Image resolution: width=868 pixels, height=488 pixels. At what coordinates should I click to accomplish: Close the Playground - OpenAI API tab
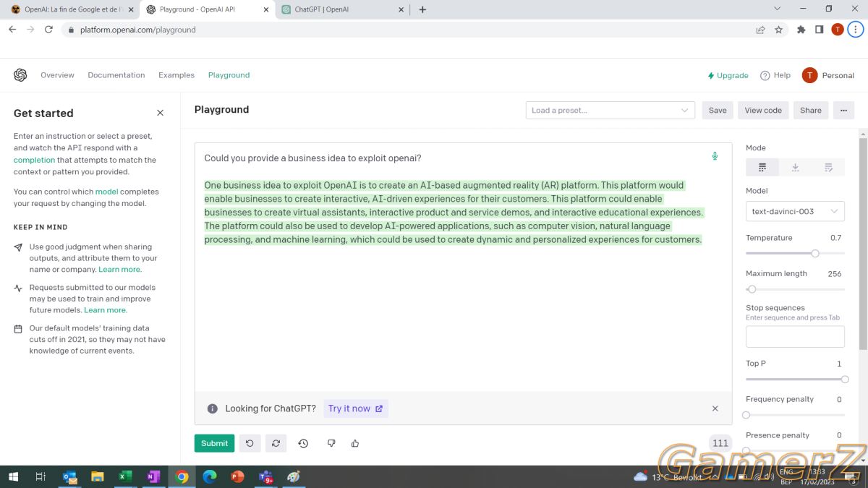click(266, 9)
